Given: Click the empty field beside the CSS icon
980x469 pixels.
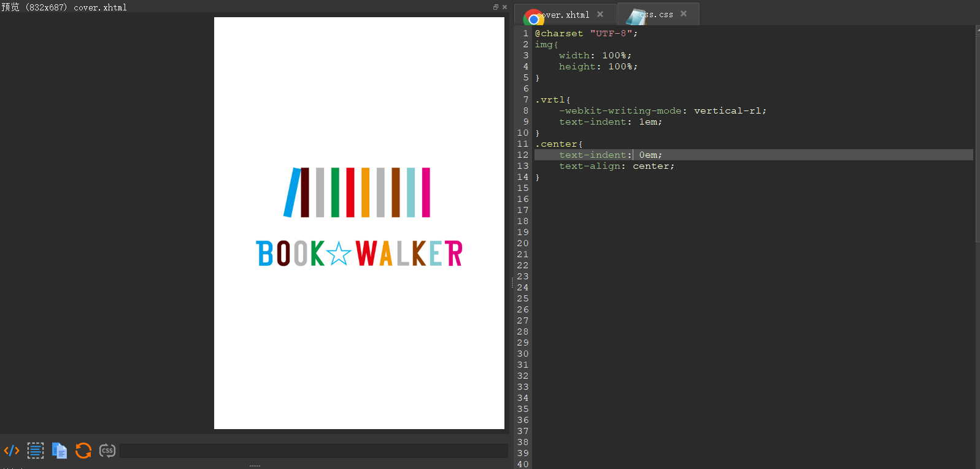Looking at the screenshot, I should click(x=313, y=451).
